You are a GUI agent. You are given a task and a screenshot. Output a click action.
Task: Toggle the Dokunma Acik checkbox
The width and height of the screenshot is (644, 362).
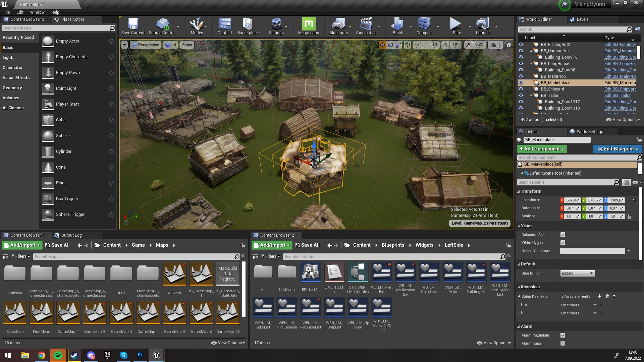tap(563, 235)
